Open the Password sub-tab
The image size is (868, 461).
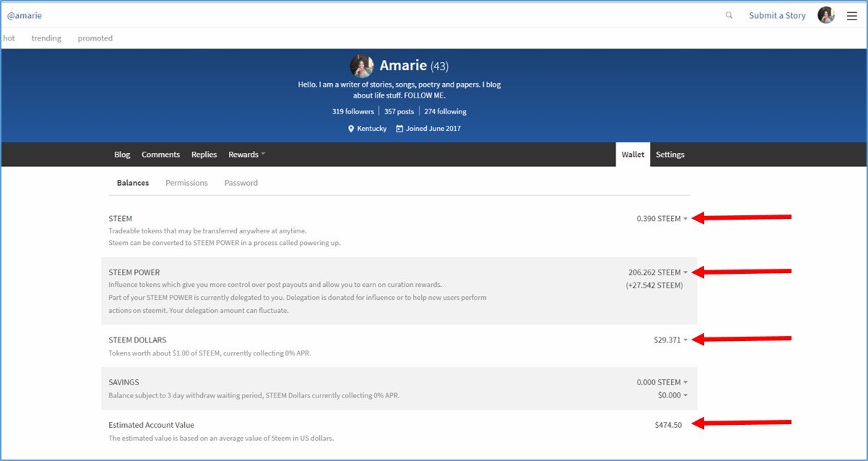point(241,183)
